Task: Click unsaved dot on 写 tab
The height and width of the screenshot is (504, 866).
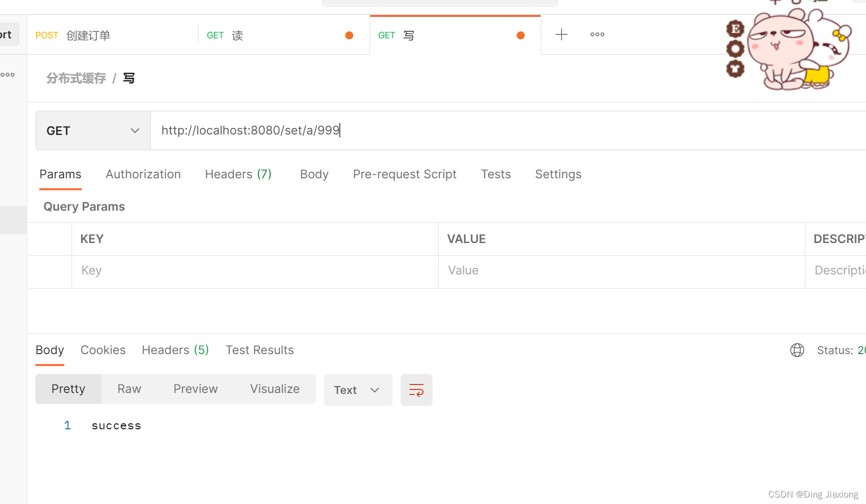Action: [521, 35]
